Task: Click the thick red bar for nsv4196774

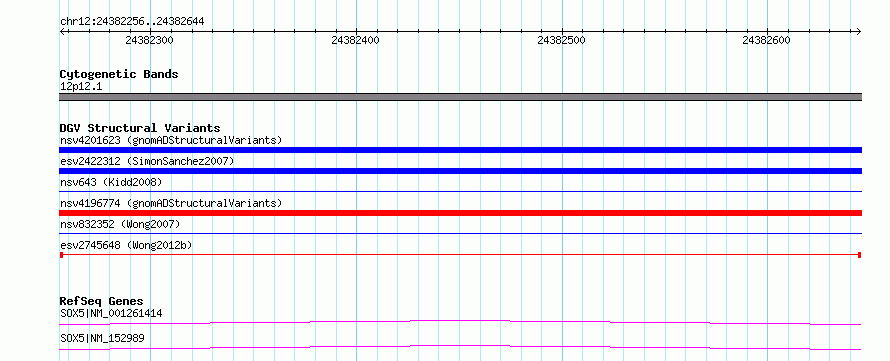Action: coord(460,213)
